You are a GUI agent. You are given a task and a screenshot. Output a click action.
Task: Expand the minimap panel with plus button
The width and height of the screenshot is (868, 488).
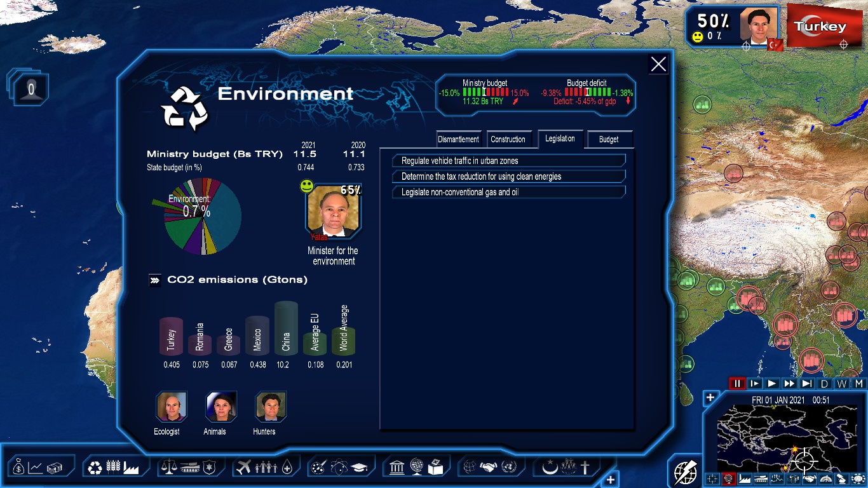pyautogui.click(x=710, y=398)
